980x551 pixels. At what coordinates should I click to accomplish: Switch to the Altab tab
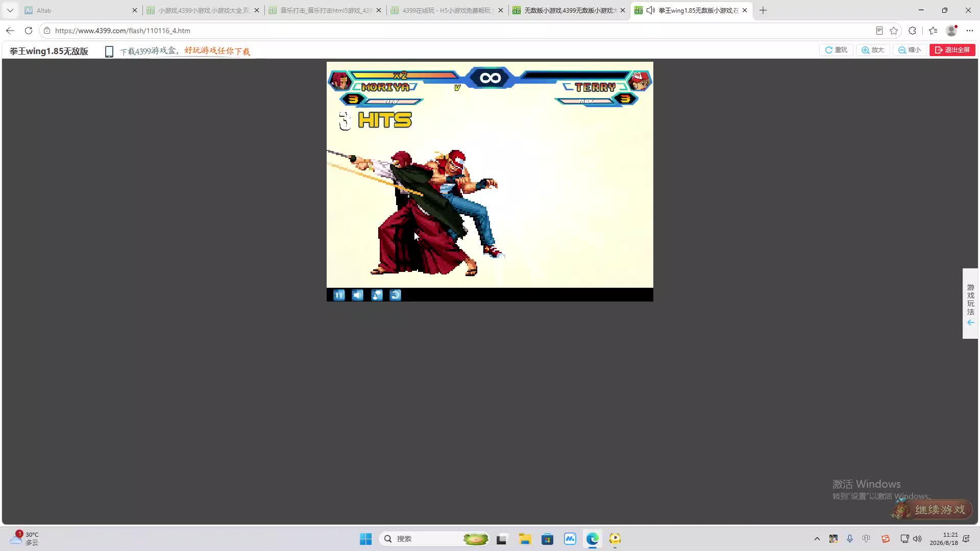[80, 10]
